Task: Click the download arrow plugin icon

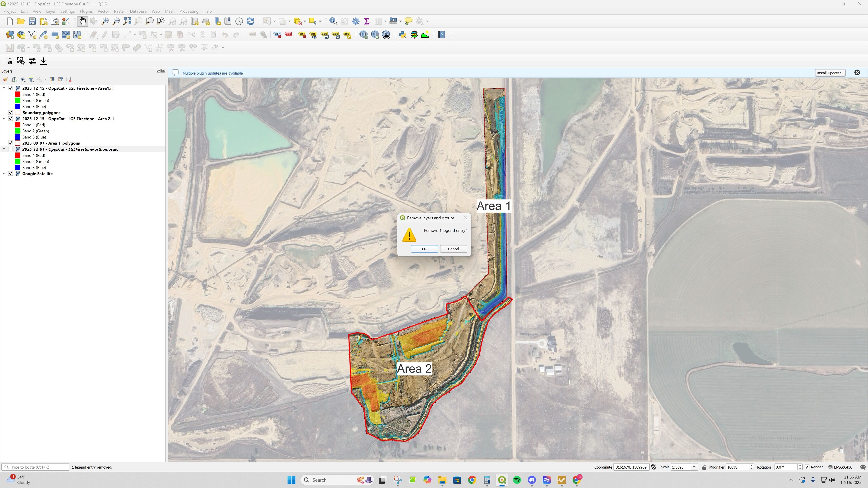Action: click(43, 61)
